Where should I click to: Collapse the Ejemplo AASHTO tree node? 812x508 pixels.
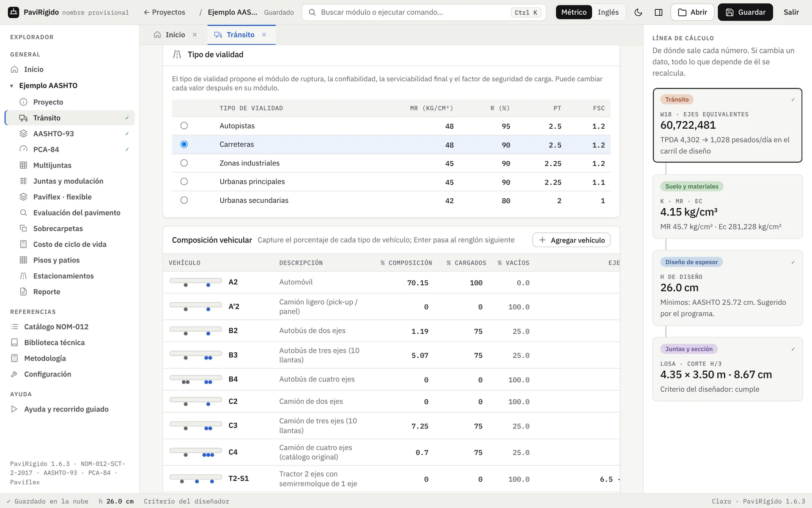[12, 86]
